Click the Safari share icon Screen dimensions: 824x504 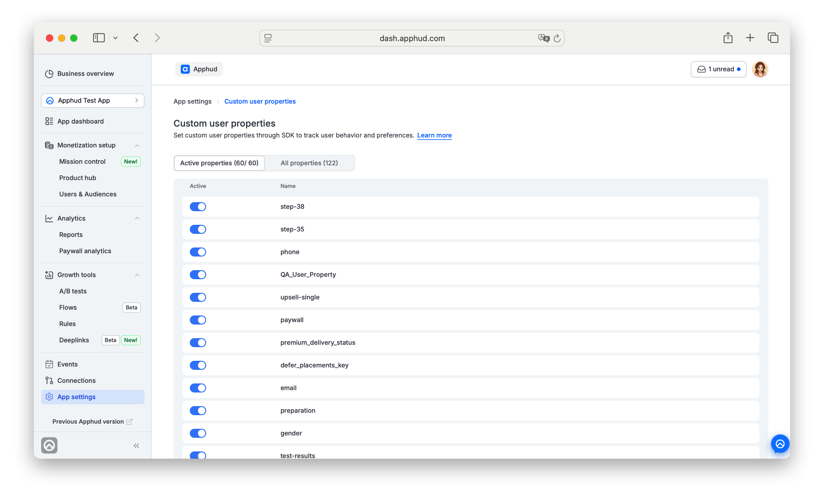[728, 38]
